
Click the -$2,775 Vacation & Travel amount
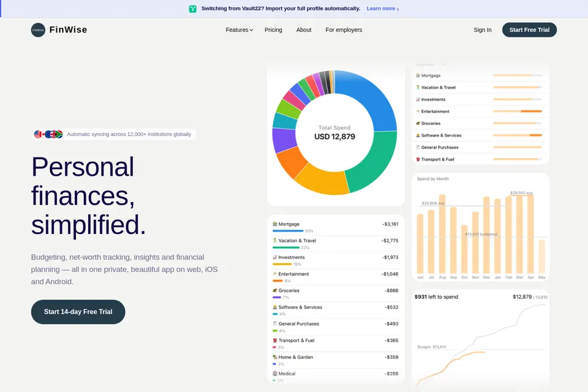(390, 241)
